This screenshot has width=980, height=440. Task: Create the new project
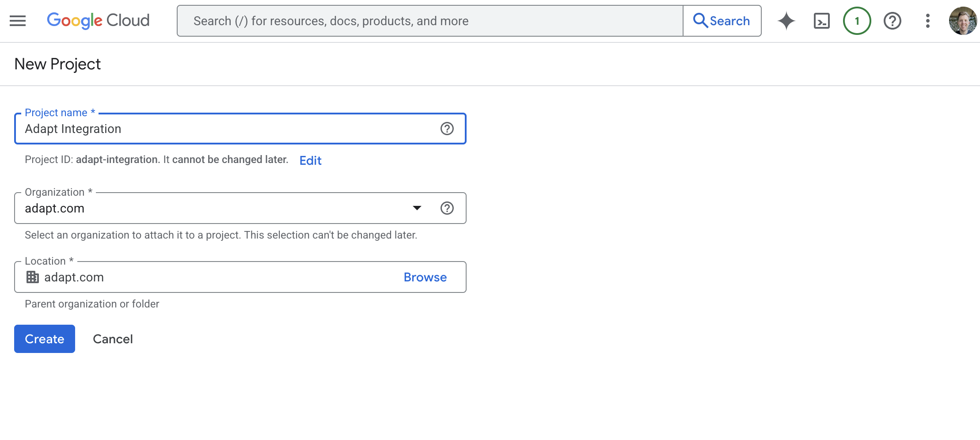(44, 339)
